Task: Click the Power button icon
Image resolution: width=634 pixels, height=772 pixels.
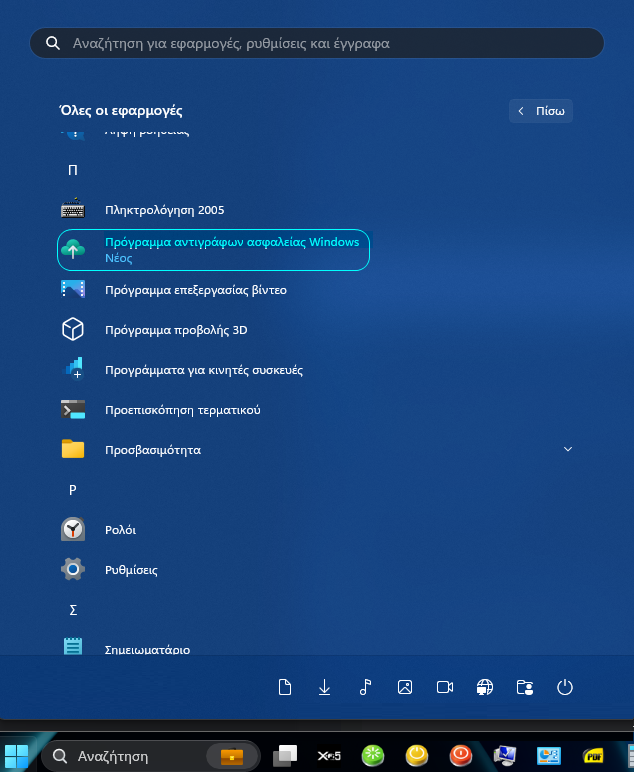Action: click(x=565, y=687)
